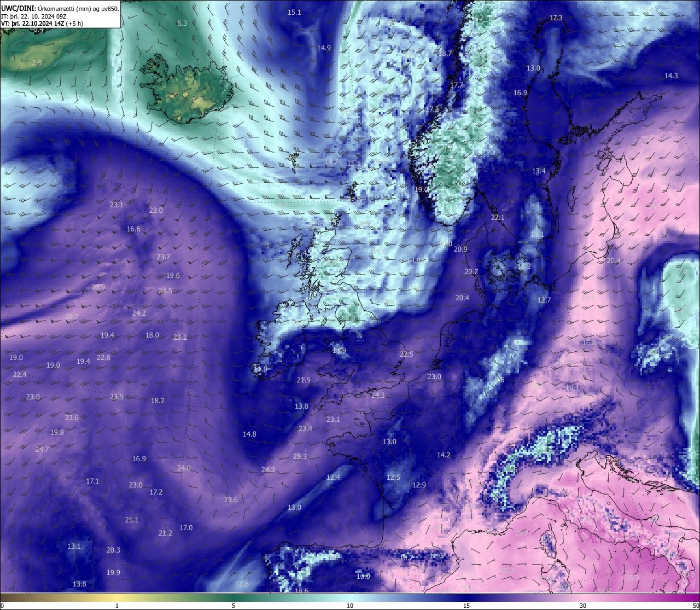Click the 21.2 value on the map
This screenshot has height=610, width=700.
pyautogui.click(x=165, y=533)
